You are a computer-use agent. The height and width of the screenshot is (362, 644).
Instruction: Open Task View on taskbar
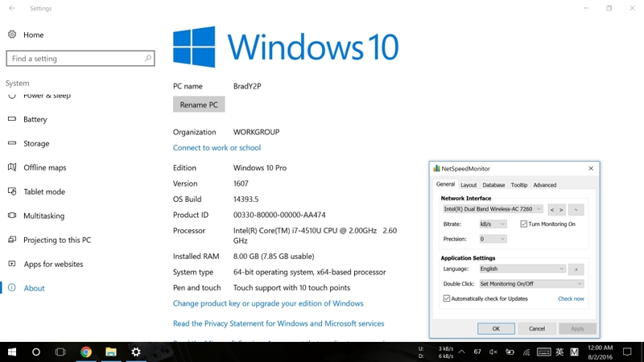60,352
